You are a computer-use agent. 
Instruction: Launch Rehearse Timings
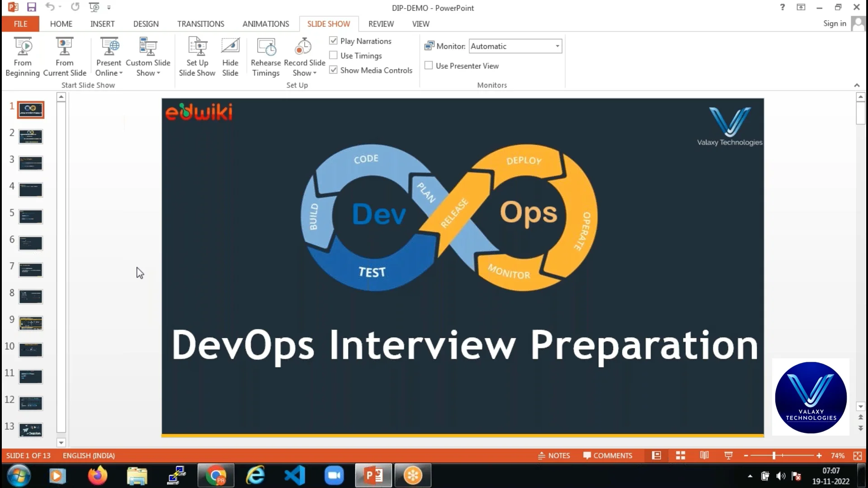[x=266, y=57]
